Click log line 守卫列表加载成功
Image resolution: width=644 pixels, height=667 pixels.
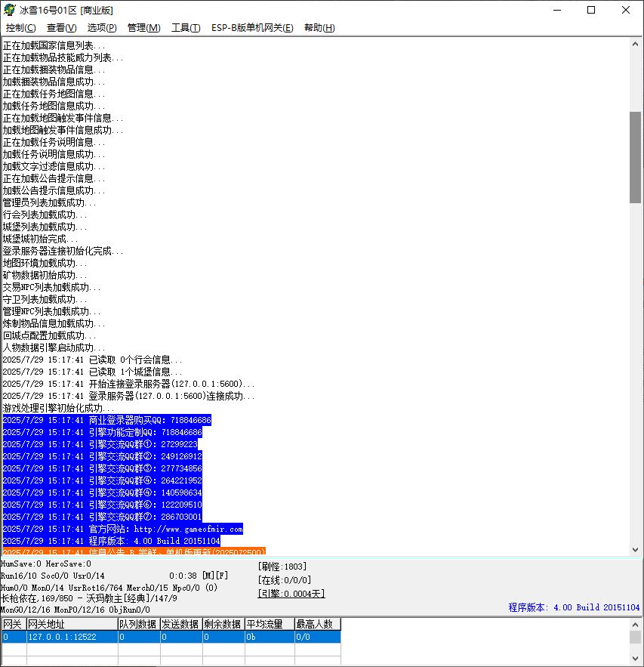[x=45, y=299]
